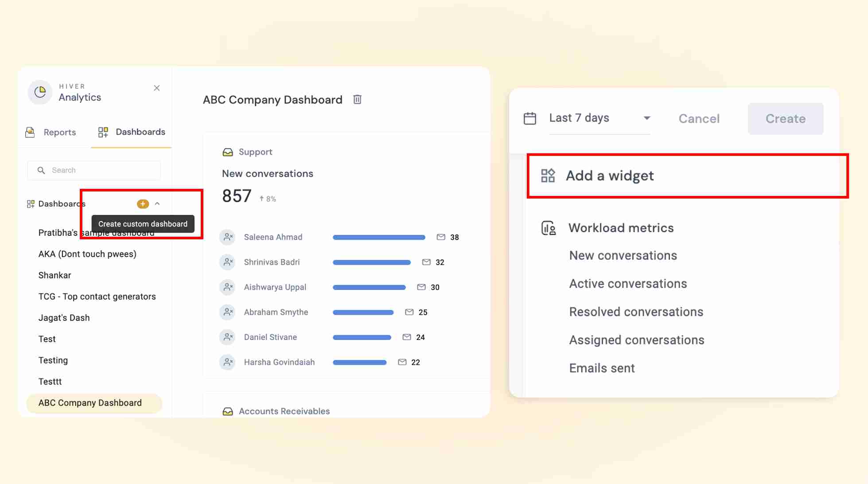Click the Workload metrics chart icon
The image size is (868, 484).
[549, 228]
